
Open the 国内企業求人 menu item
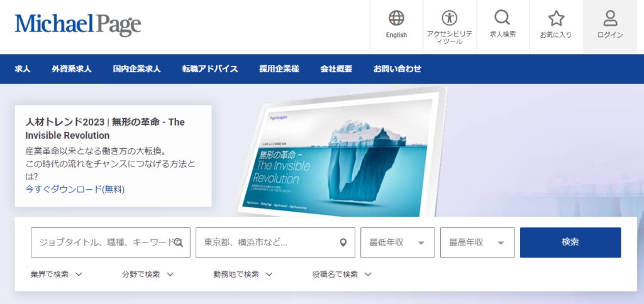point(136,69)
